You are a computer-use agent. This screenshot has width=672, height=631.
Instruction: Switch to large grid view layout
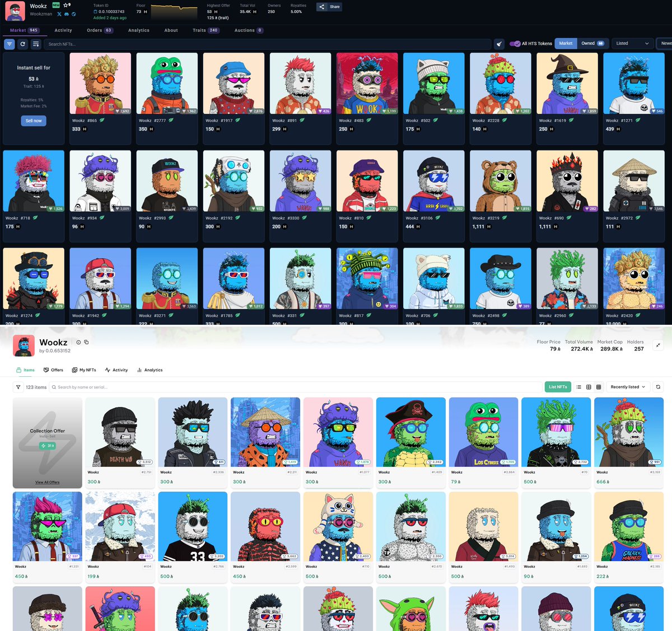click(589, 387)
